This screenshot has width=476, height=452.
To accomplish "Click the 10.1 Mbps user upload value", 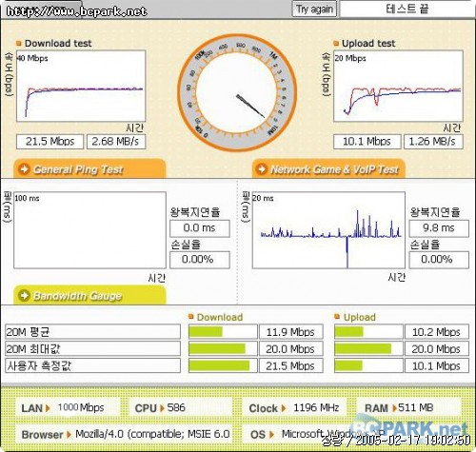I will pos(437,365).
